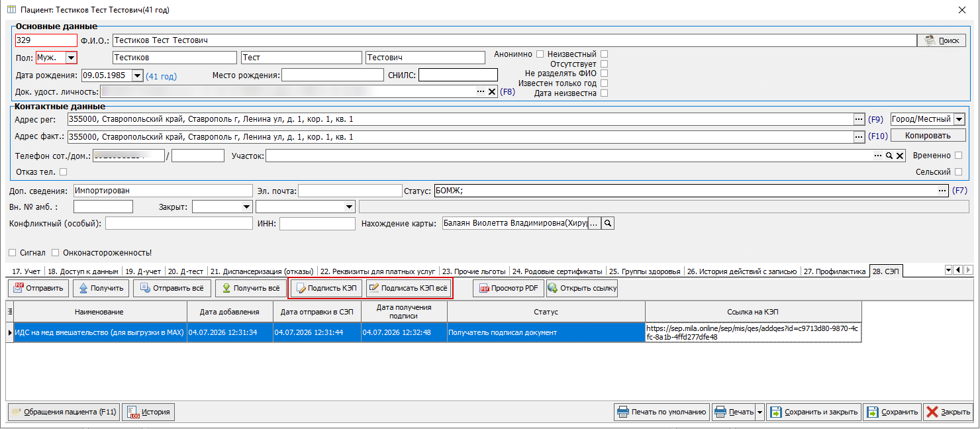Click Печать по умолчанию printer button
This screenshot has height=429, width=980.
pos(661,412)
